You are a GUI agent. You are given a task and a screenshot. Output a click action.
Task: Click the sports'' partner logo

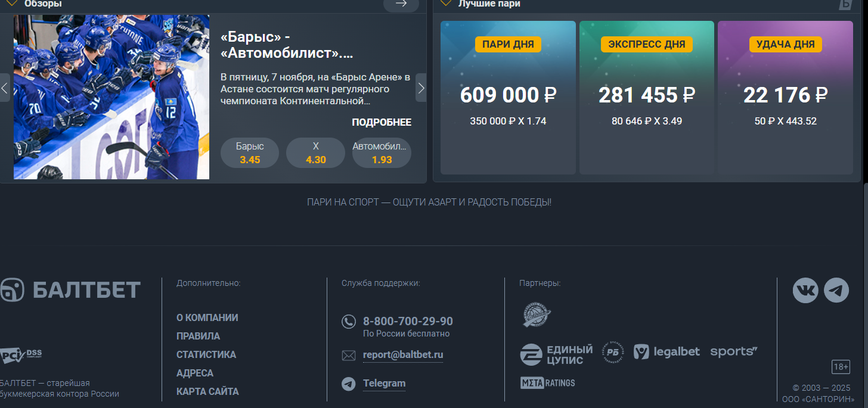(733, 351)
